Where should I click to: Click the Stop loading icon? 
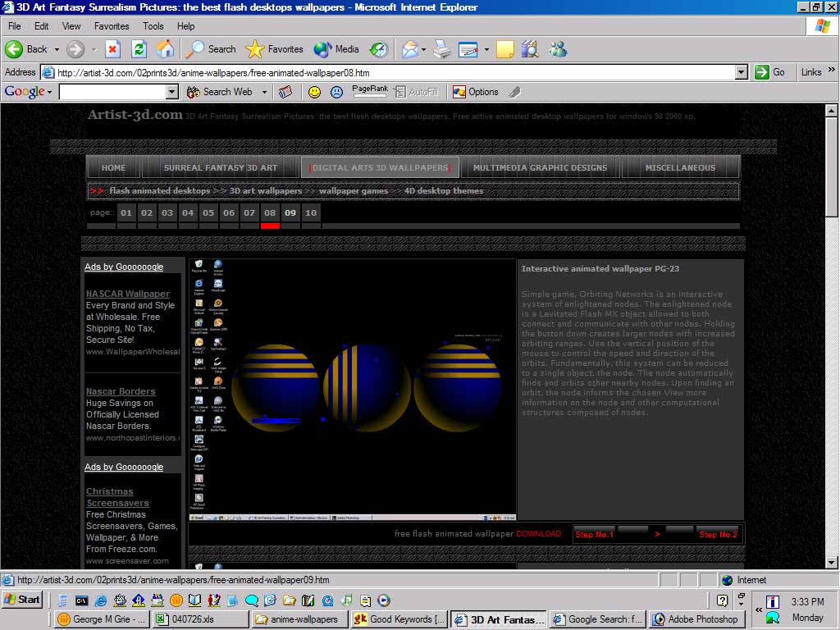(112, 49)
